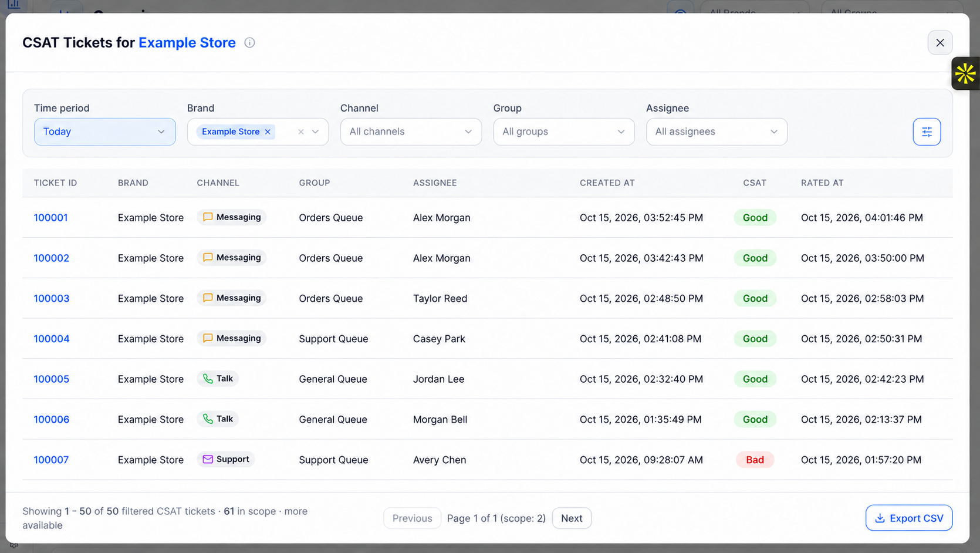
Task: Click the TICKET ID column header
Action: click(x=55, y=183)
